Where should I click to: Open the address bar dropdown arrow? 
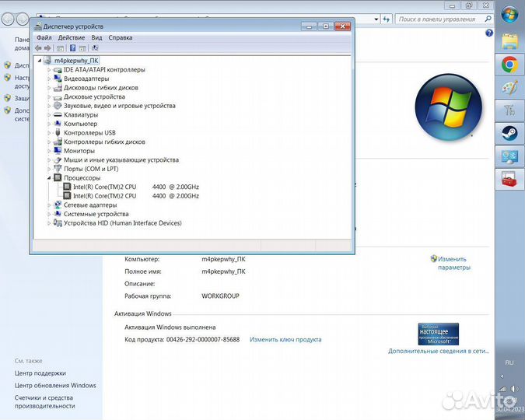[376, 19]
